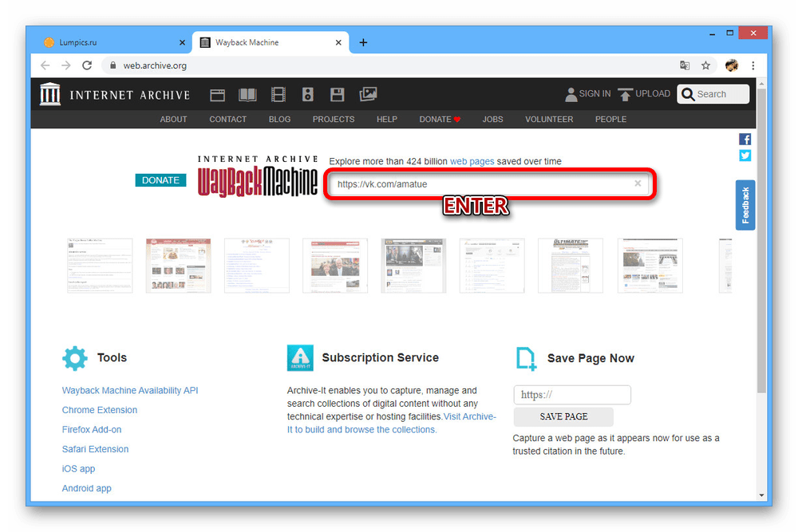Clear the Wayback URL field with X
The image size is (798, 532).
click(x=637, y=183)
